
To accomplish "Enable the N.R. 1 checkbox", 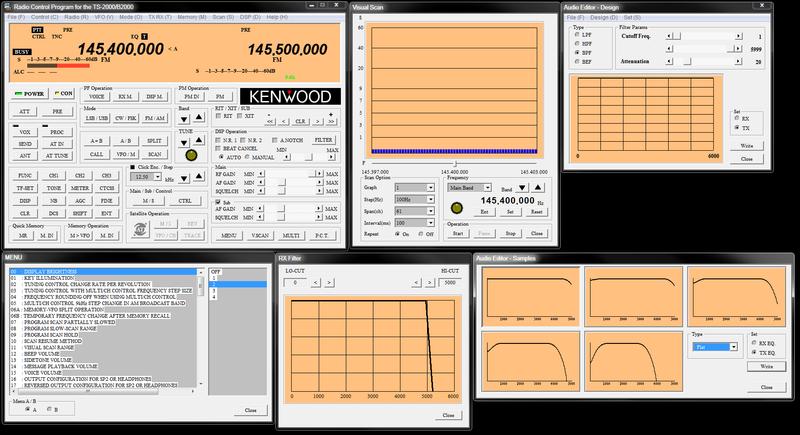I will 218,140.
